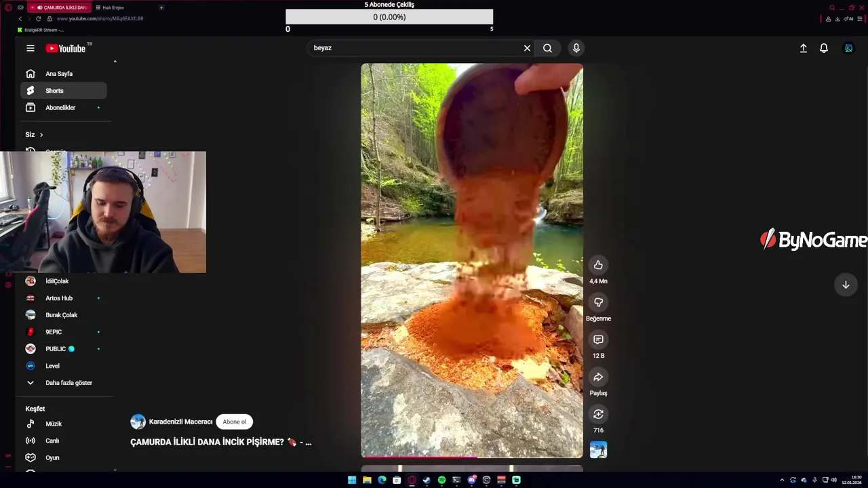This screenshot has width=868, height=488.
Task: Start voice search with the microphone
Action: pyautogui.click(x=576, y=48)
